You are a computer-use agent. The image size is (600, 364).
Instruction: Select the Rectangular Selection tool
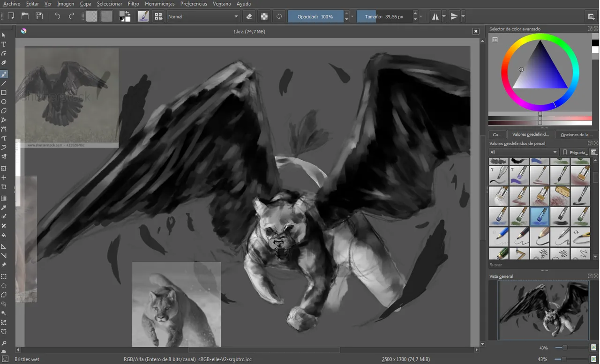tap(4, 276)
